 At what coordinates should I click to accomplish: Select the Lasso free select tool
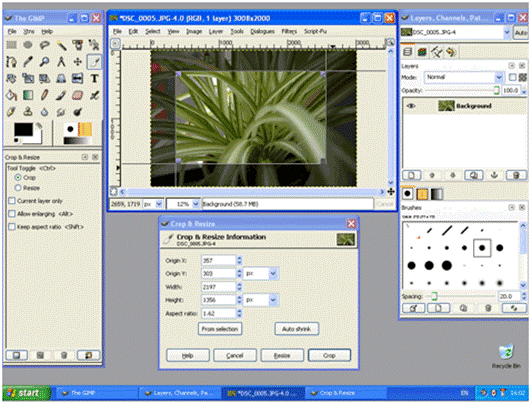44,45
